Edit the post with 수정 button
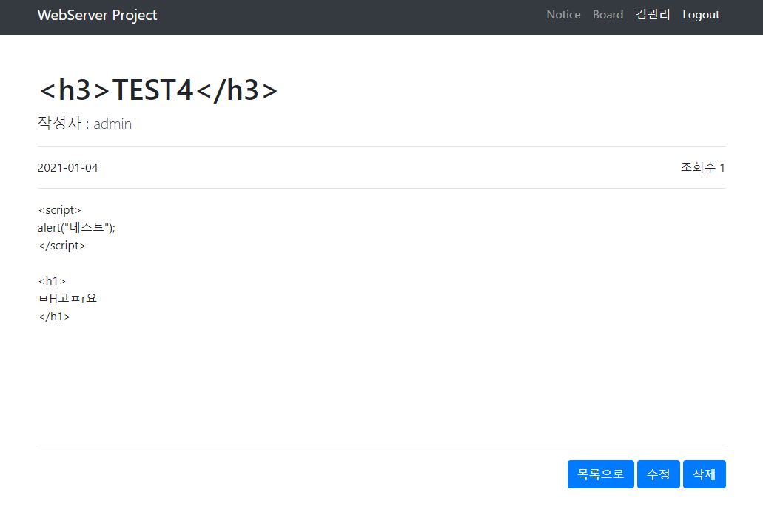Image resolution: width=763 pixels, height=532 pixels. [x=659, y=474]
